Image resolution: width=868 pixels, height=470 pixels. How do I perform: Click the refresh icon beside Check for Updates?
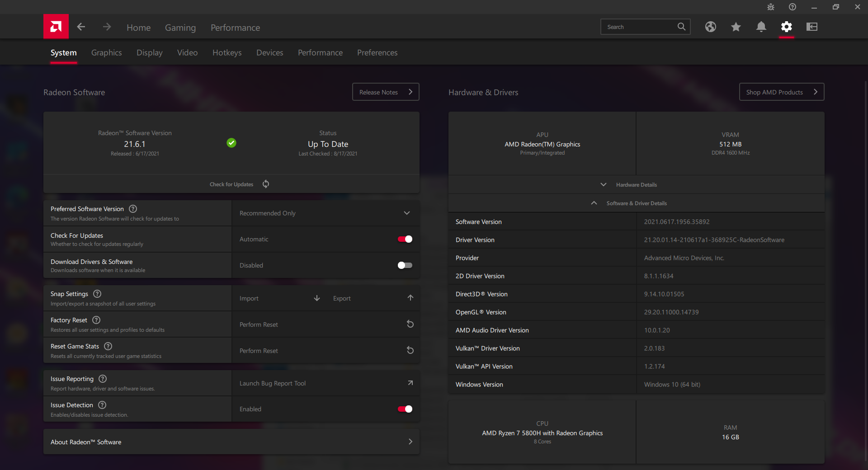coord(266,184)
